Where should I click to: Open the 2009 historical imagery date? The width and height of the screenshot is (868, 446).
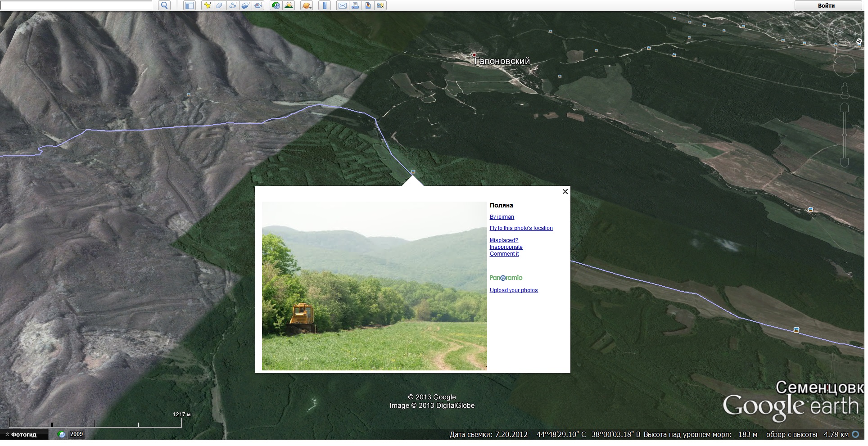(x=76, y=434)
